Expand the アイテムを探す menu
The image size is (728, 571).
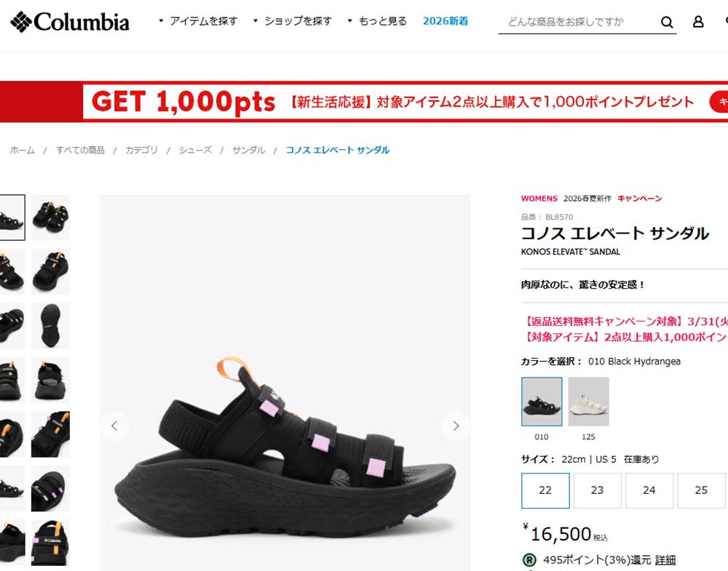tap(198, 21)
